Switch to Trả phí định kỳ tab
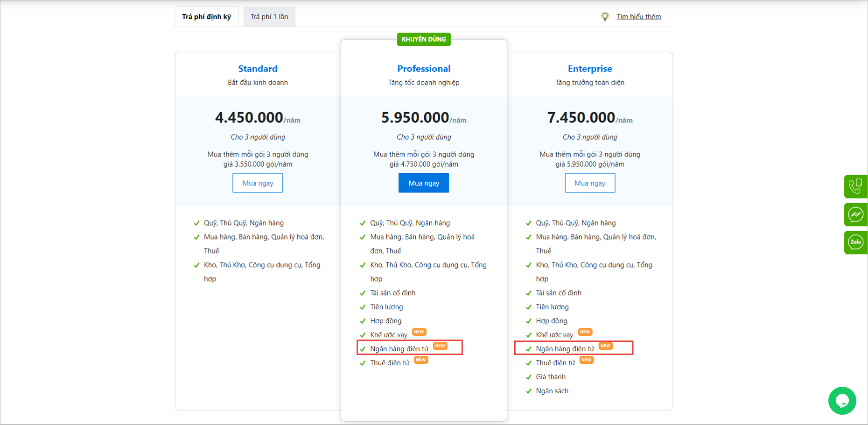 coord(206,17)
